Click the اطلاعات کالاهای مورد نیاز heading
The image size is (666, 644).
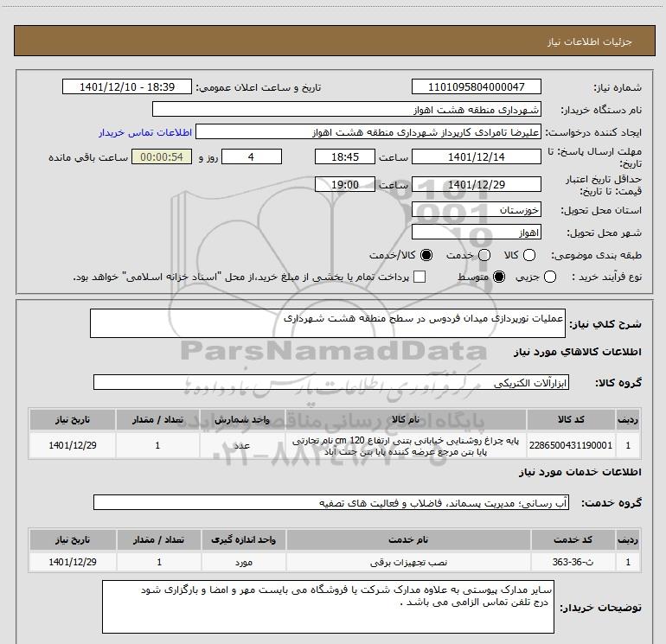click(577, 352)
